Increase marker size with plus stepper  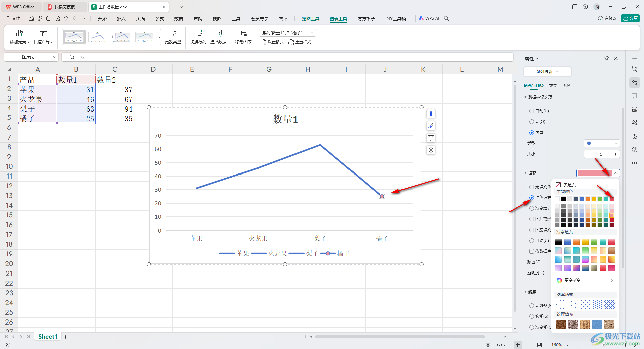click(x=616, y=154)
